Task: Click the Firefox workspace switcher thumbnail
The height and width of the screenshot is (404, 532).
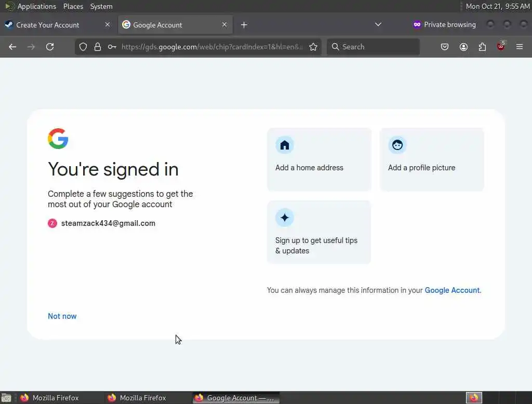Action: point(474,398)
